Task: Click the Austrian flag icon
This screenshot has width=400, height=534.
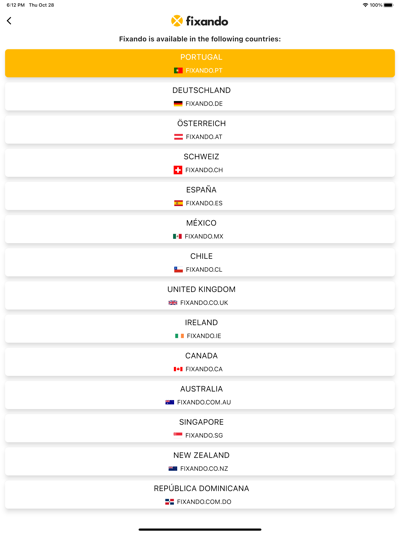Action: (x=178, y=137)
